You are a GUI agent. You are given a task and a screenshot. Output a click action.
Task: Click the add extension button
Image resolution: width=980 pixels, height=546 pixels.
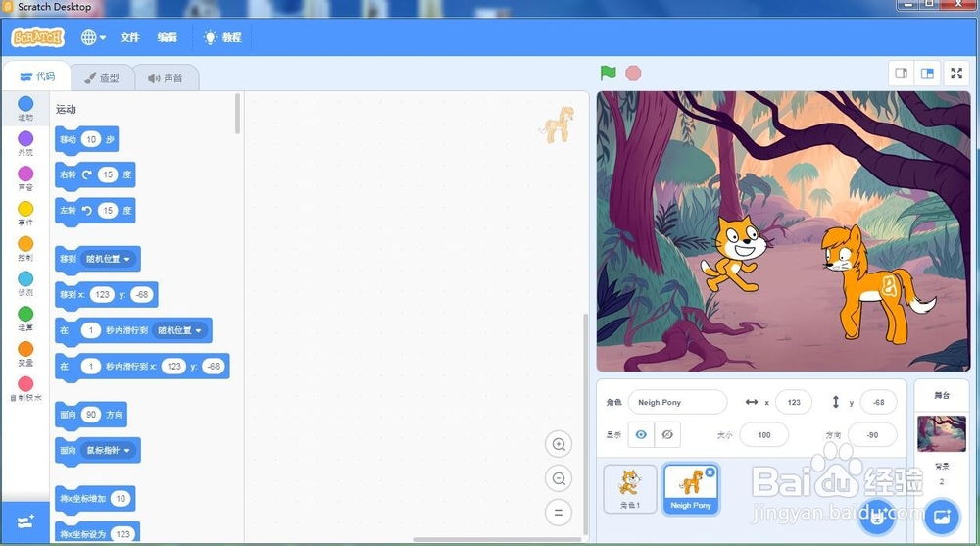25,521
